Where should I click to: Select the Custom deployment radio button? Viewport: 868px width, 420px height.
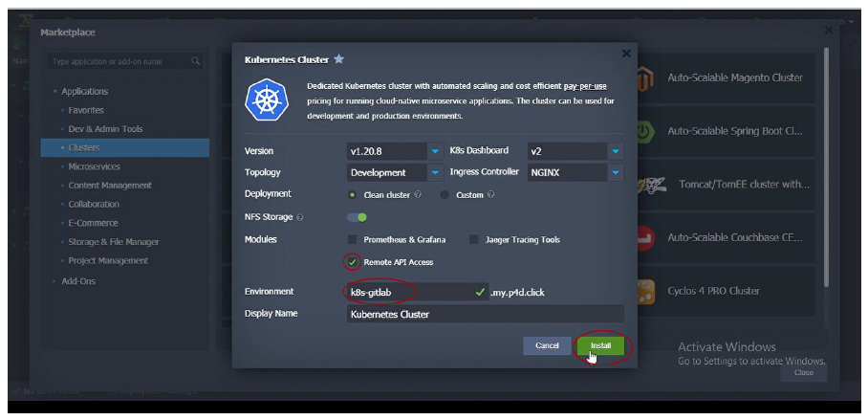pos(445,195)
